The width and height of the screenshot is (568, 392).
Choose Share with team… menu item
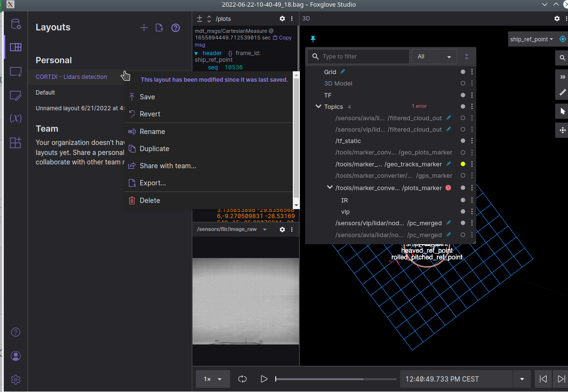pos(209,165)
